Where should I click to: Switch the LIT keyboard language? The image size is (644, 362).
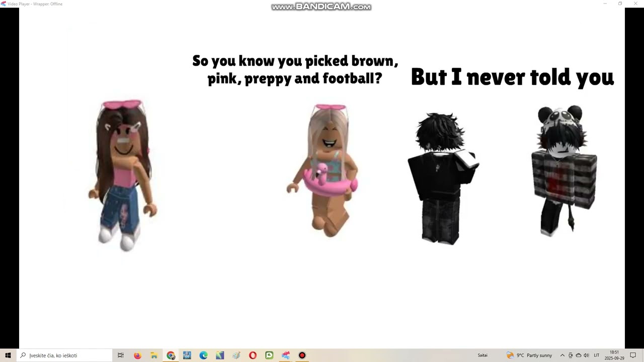click(597, 355)
